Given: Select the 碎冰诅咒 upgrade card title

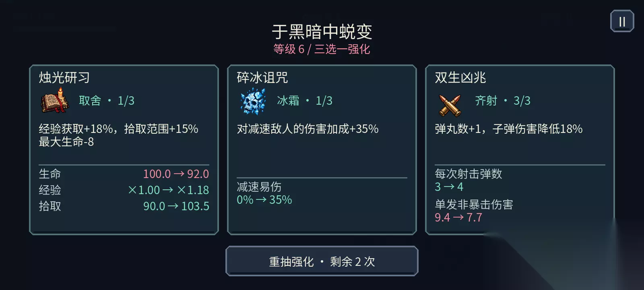Looking at the screenshot, I should coord(262,77).
